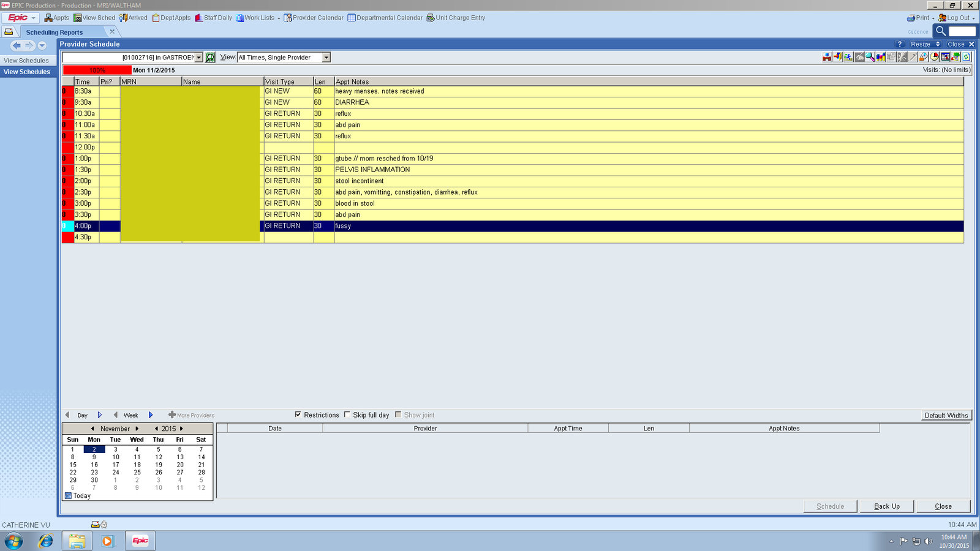Click More Providers
The image size is (980, 551).
[191, 415]
